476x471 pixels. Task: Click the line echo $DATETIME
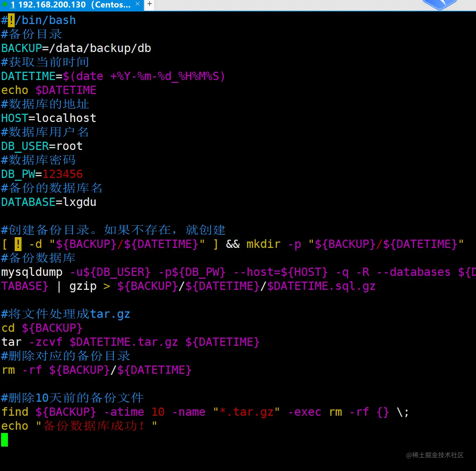[x=49, y=90]
